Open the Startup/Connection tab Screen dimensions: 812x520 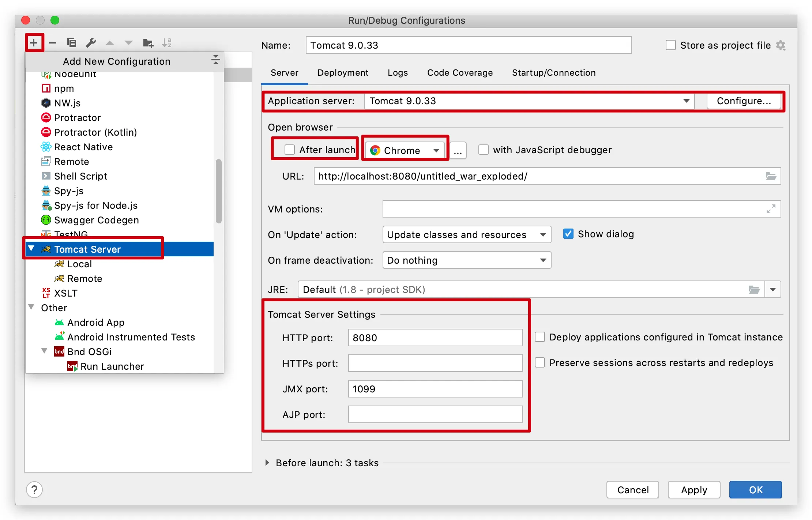(x=554, y=73)
